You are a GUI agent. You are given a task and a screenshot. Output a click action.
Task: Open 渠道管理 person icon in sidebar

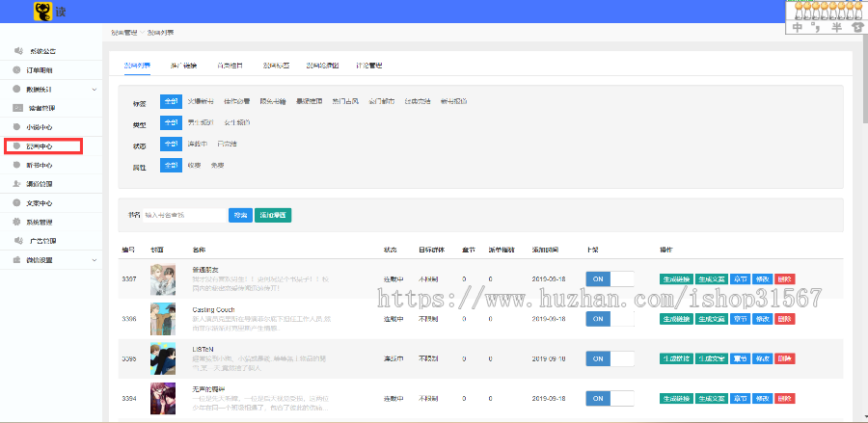[x=16, y=184]
